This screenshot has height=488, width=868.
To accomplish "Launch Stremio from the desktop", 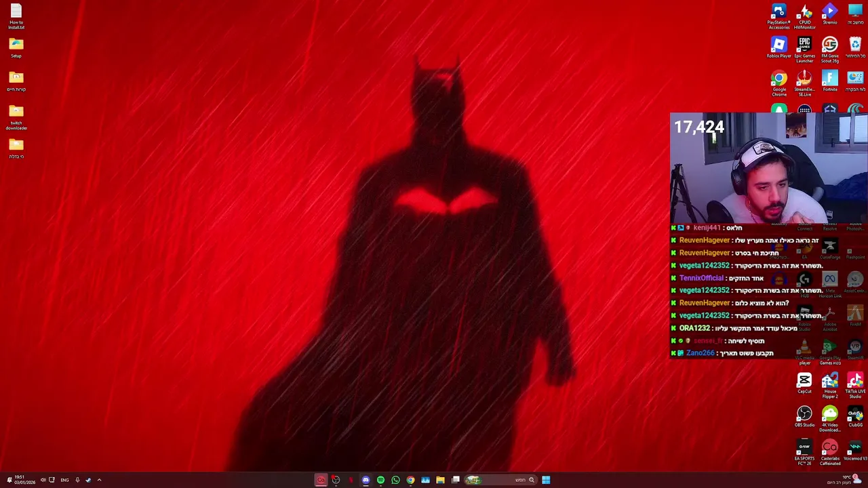I will click(830, 14).
